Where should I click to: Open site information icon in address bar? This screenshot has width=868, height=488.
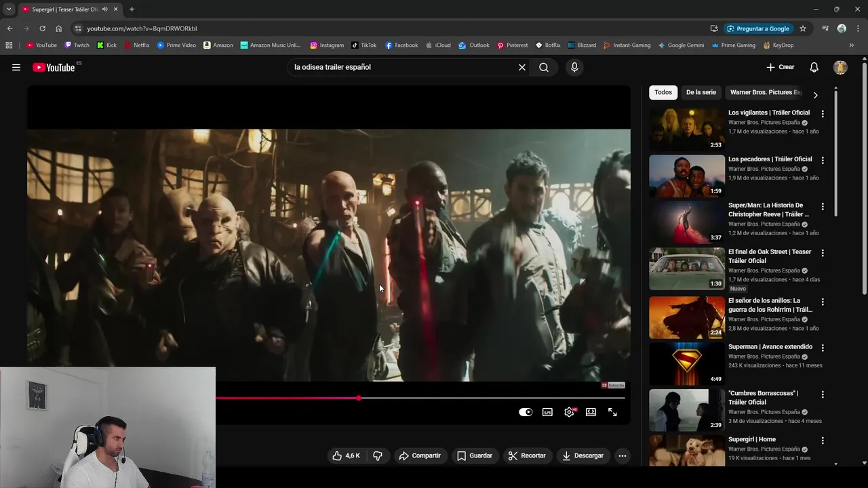coord(78,28)
